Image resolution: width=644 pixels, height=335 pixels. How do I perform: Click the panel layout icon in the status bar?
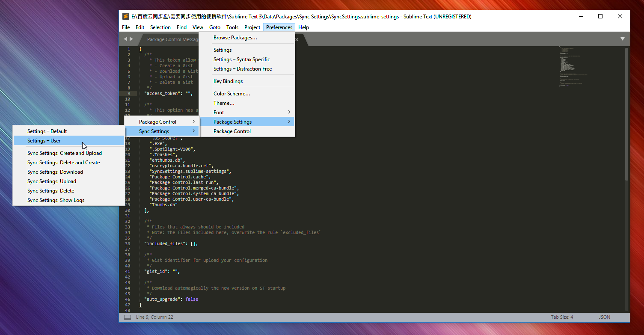127,317
